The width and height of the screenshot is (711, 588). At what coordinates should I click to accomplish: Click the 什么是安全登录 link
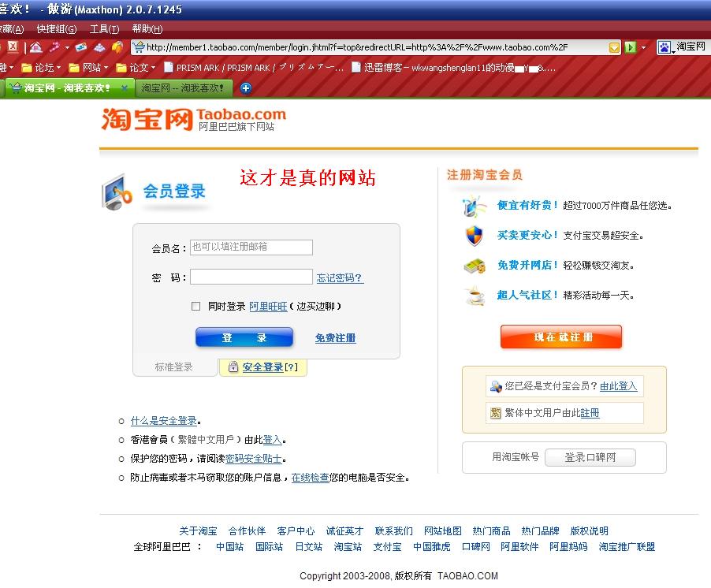point(164,421)
